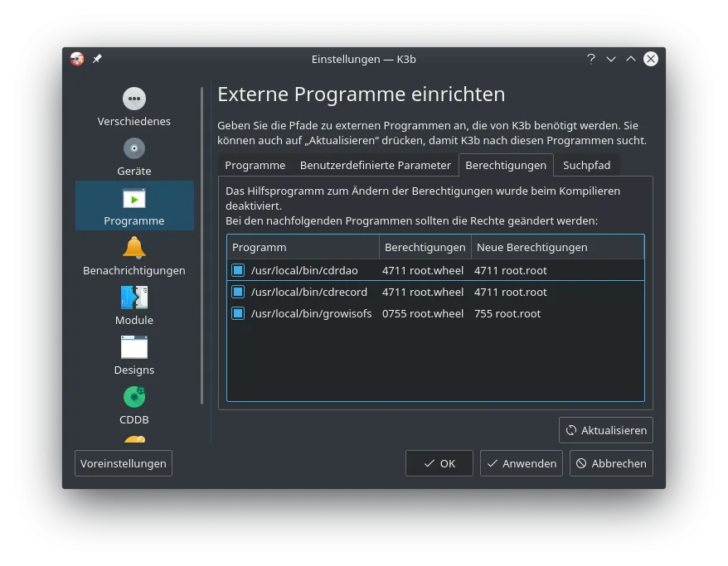This screenshot has height=566, width=728.
Task: Sort by the Berechtigungen column header
Action: click(425, 247)
